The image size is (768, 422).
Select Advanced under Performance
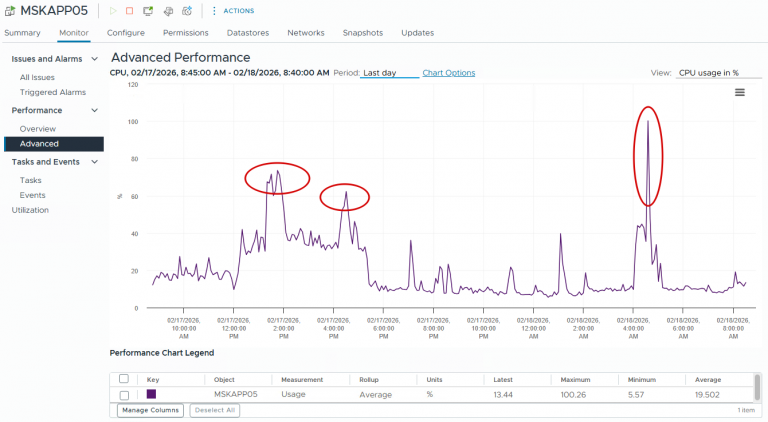click(54, 143)
